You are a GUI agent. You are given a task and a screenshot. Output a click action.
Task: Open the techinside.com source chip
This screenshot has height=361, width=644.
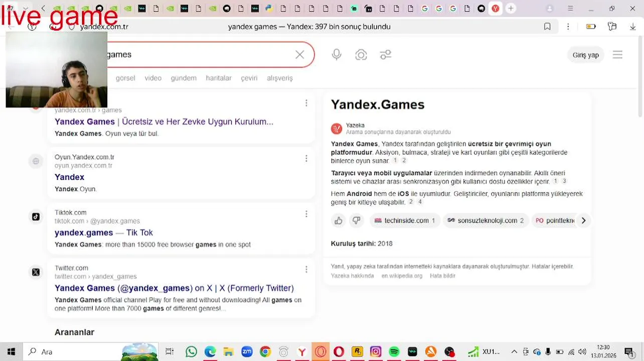pos(405,221)
